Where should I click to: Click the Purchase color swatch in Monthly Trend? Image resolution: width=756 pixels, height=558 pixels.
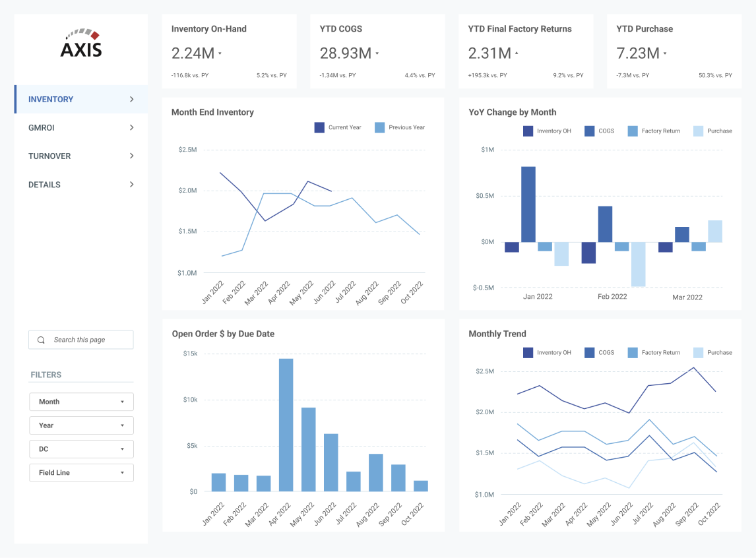698,353
